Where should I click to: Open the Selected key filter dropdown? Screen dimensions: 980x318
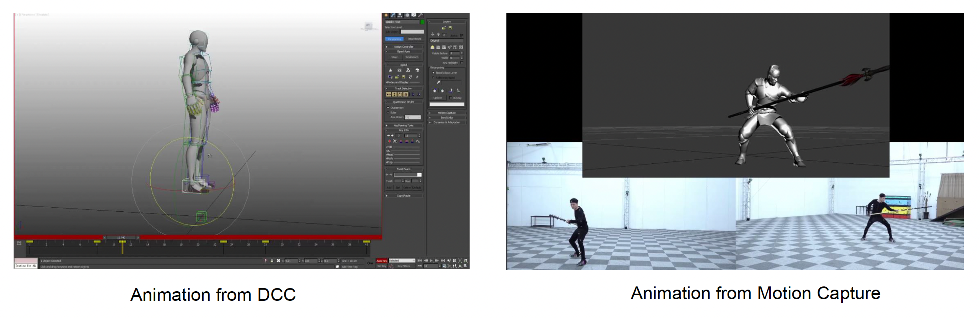402,261
